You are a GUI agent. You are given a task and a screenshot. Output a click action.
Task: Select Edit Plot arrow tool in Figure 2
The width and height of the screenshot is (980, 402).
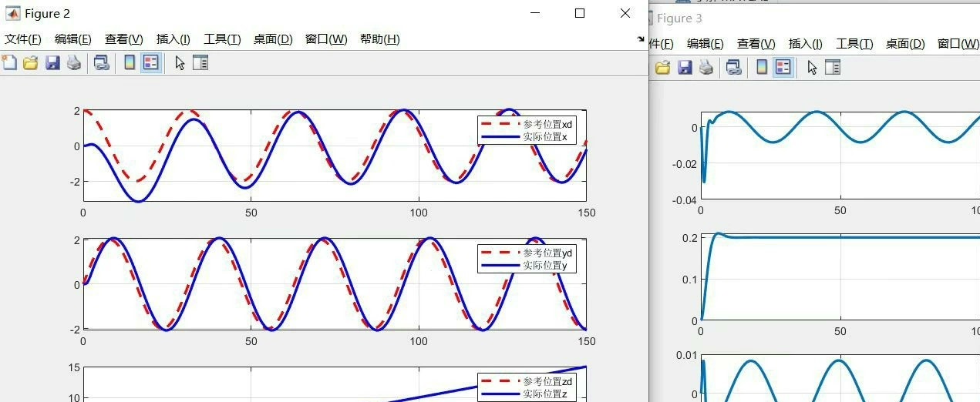(180, 63)
